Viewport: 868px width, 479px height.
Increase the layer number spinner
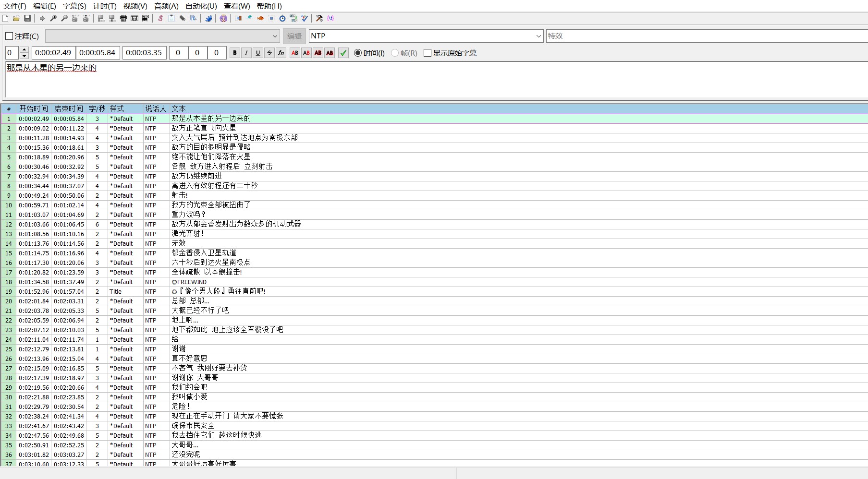(24, 49)
